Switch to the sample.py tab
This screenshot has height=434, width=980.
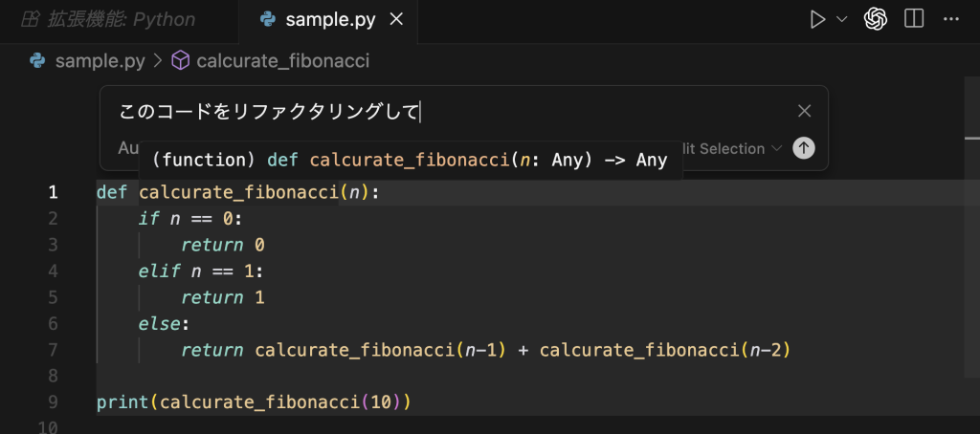(330, 19)
